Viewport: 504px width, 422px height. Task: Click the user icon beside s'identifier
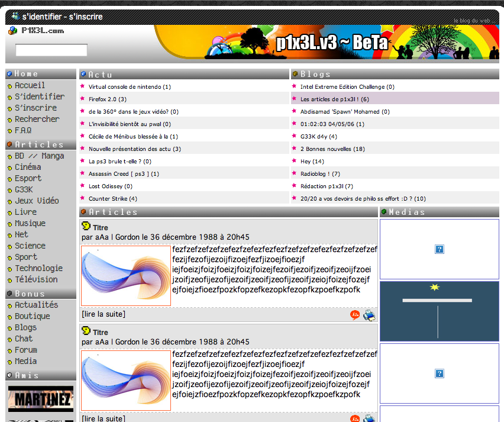click(x=15, y=16)
